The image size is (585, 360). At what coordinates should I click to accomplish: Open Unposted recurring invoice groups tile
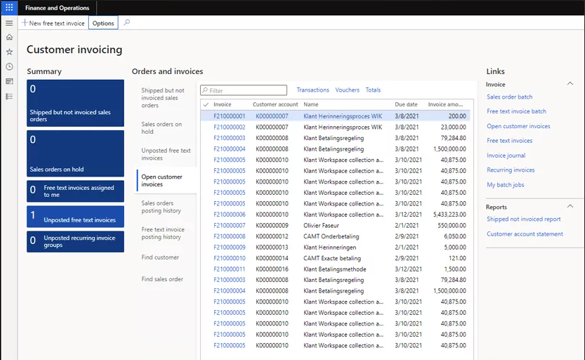pyautogui.click(x=75, y=241)
